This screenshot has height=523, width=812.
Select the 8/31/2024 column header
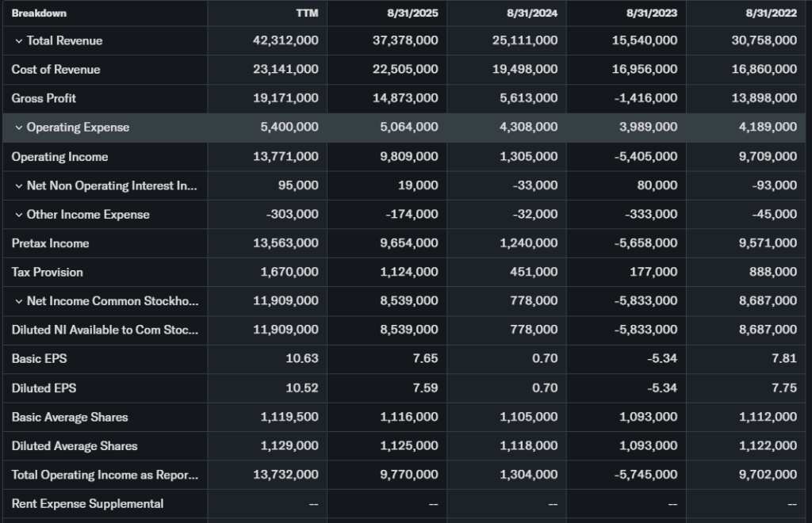533,13
